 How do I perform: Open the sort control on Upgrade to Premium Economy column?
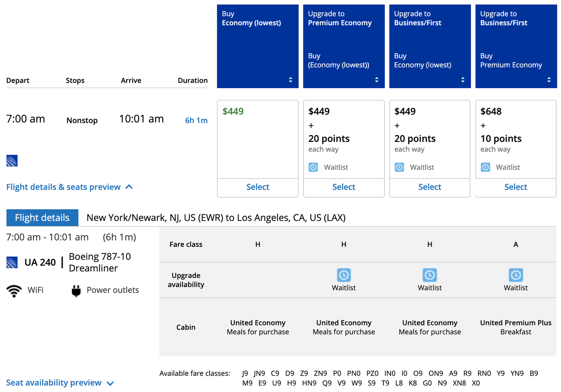click(377, 80)
